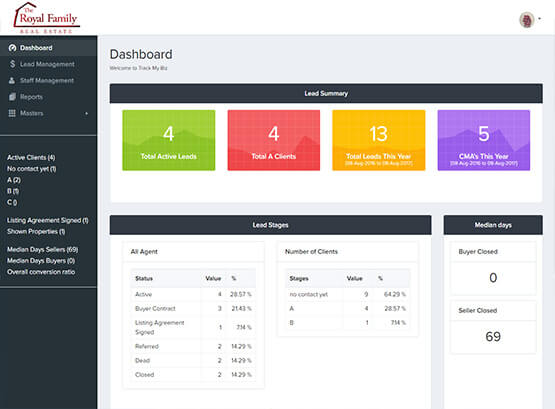This screenshot has width=555, height=409.
Task: Open the dropdown caret beside the avatar
Action: 539,18
